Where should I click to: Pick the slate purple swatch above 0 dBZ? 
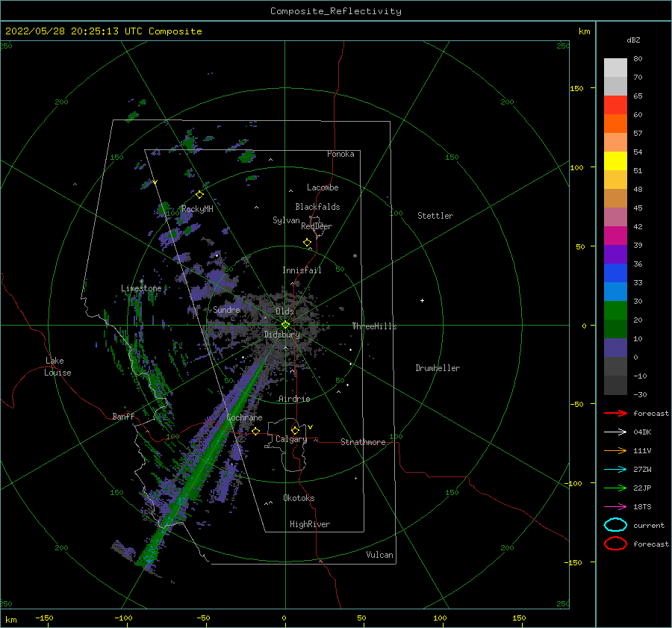coord(615,348)
